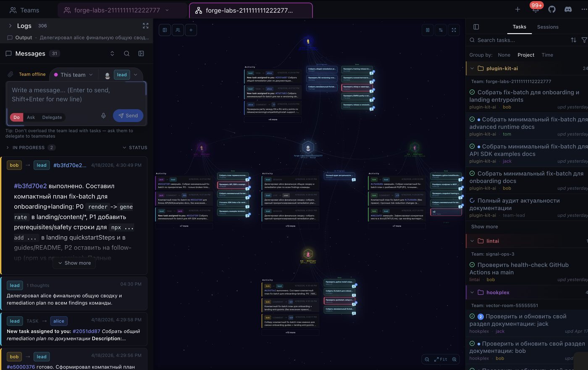
Task: Add a new tab with the plus icon
Action: coord(517,9)
